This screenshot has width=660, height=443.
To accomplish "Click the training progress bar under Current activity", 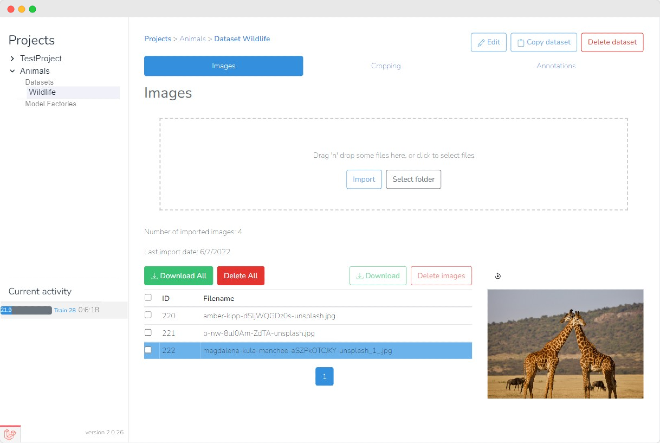I will point(26,310).
